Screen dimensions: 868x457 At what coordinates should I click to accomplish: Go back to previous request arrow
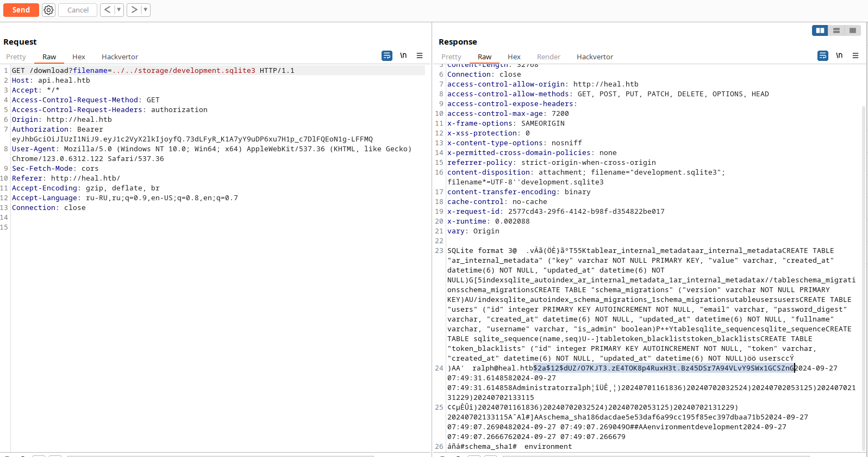click(x=107, y=10)
